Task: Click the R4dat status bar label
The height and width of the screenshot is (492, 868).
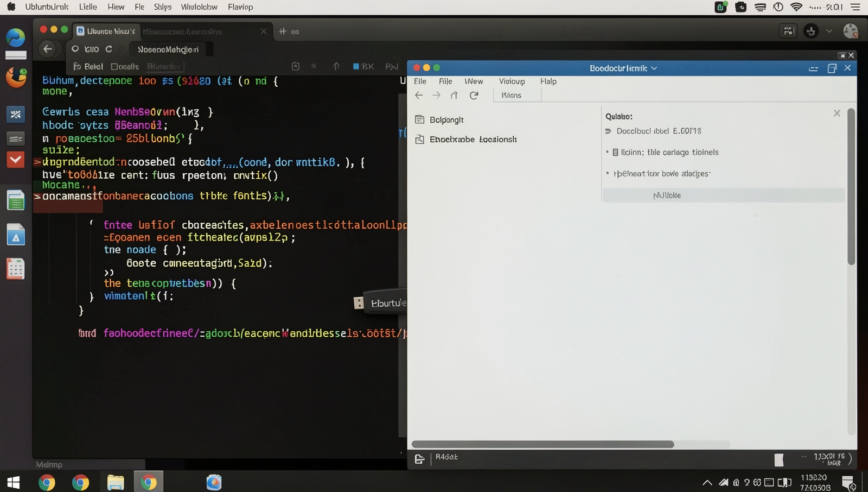Action: pyautogui.click(x=446, y=457)
